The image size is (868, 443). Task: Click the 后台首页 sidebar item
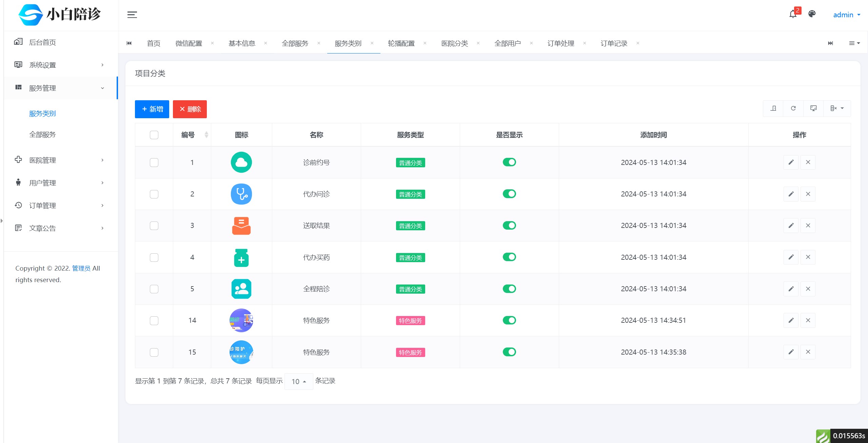[61, 42]
